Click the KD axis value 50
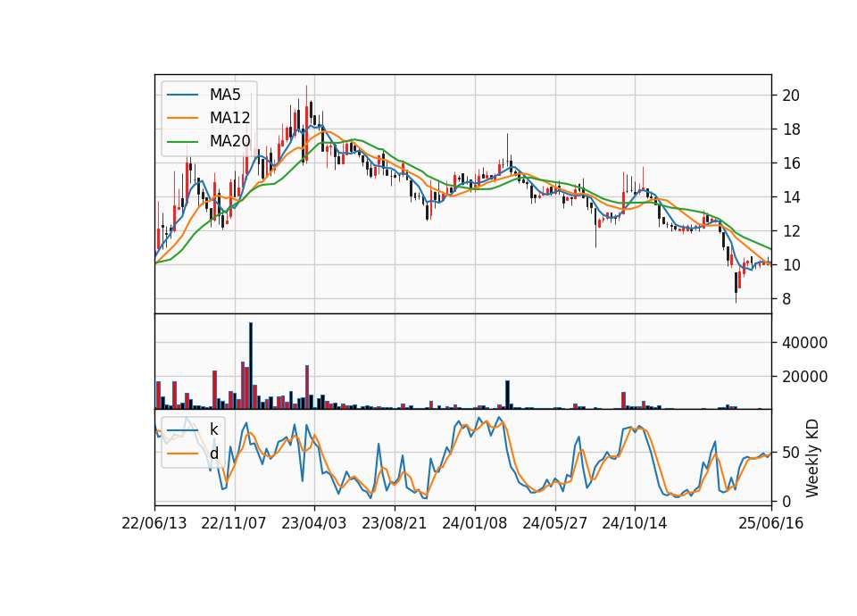The height and width of the screenshot is (616, 857). click(x=791, y=453)
